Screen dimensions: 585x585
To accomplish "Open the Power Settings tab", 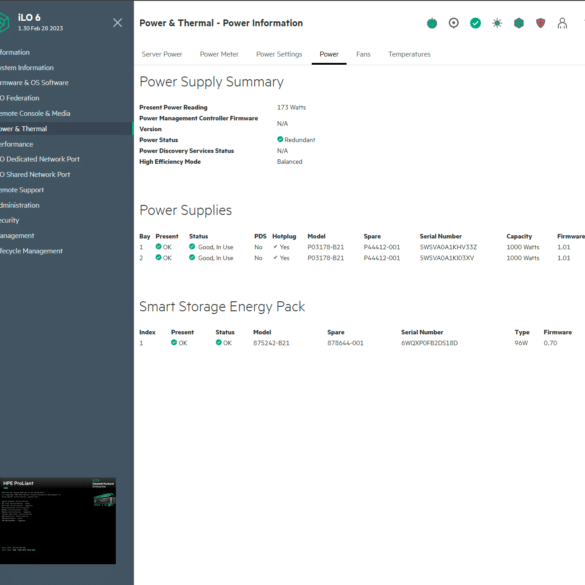I will pyautogui.click(x=279, y=54).
